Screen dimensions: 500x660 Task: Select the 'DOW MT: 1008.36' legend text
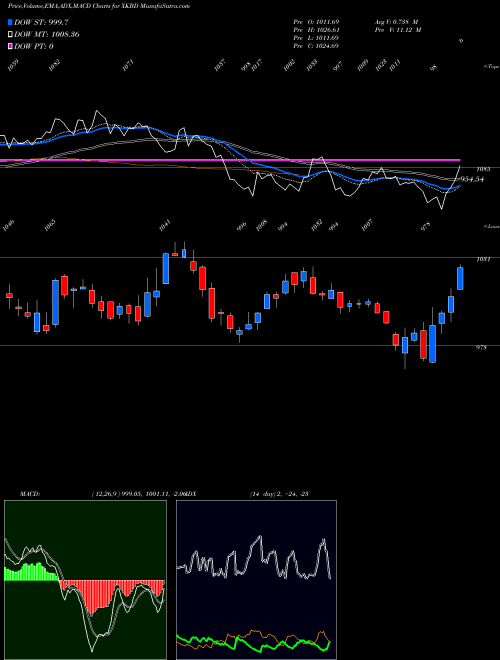click(x=47, y=35)
